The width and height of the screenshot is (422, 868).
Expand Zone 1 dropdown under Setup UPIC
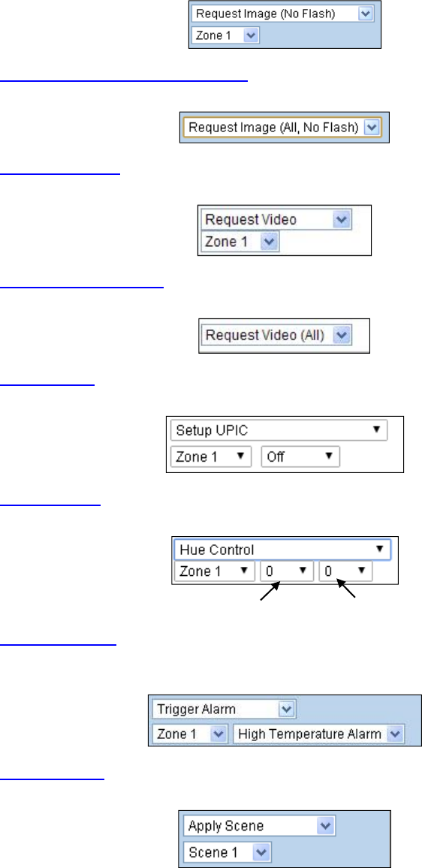(212, 457)
